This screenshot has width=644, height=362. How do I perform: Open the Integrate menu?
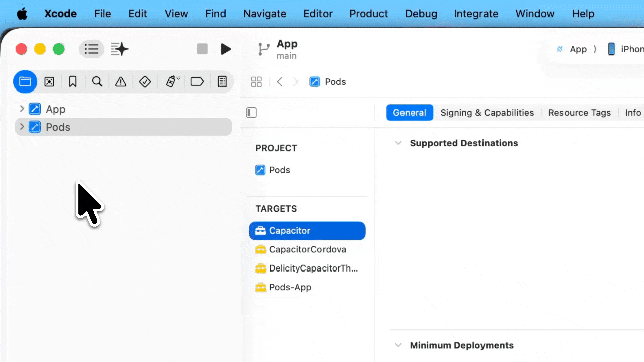coord(476,14)
